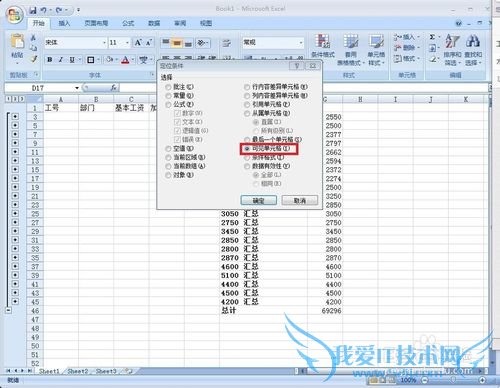Viewport: 500px width, 388px height.
Task: Click the fill color bucket swatch
Action: [109, 60]
